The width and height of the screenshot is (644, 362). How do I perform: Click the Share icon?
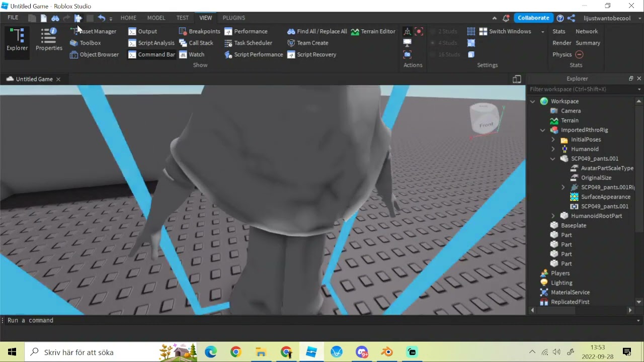pyautogui.click(x=571, y=18)
